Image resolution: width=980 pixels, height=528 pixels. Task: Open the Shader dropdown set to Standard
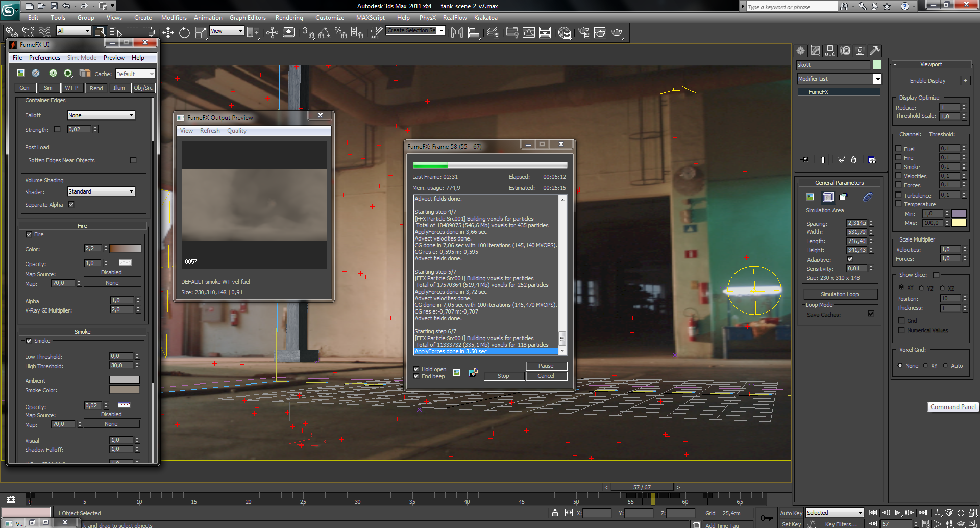pyautogui.click(x=101, y=191)
